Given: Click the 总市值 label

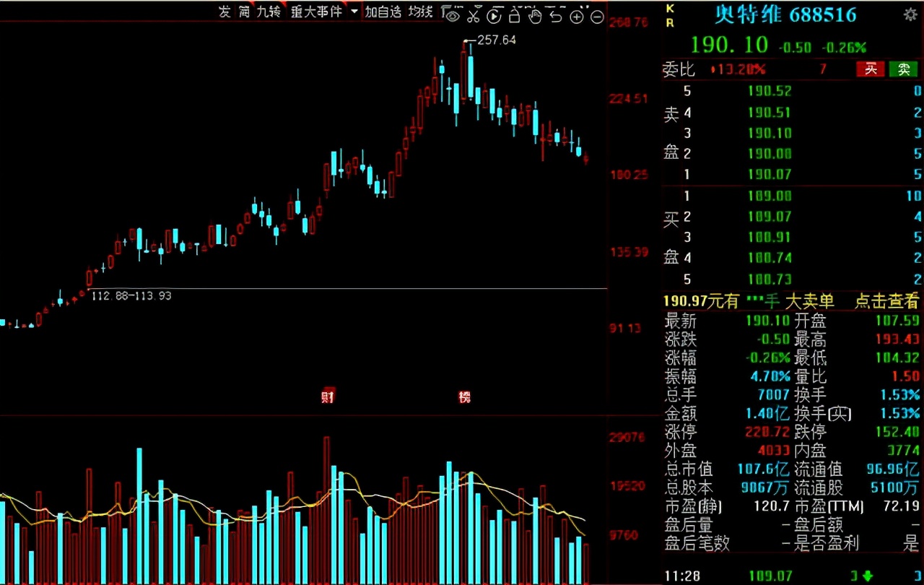Looking at the screenshot, I should pyautogui.click(x=688, y=469).
